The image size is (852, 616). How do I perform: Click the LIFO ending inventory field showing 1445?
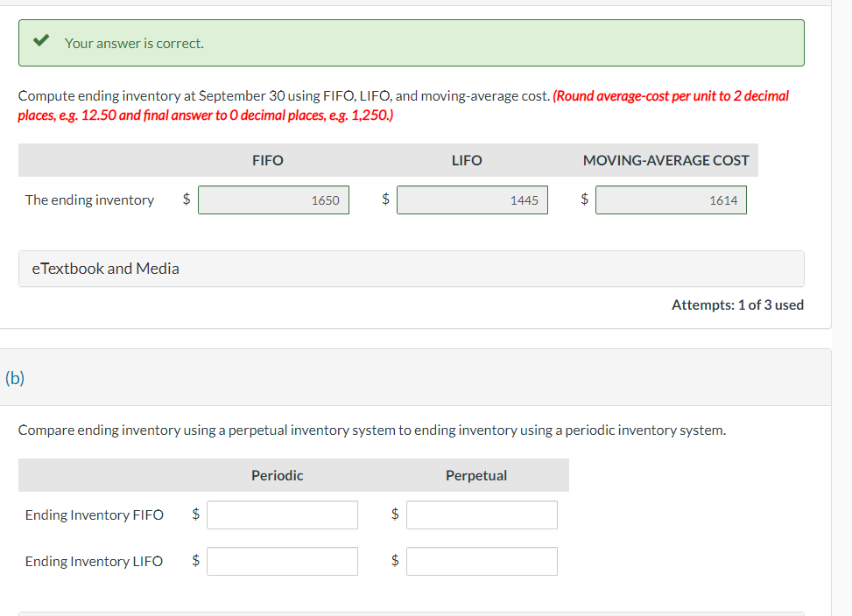point(472,200)
